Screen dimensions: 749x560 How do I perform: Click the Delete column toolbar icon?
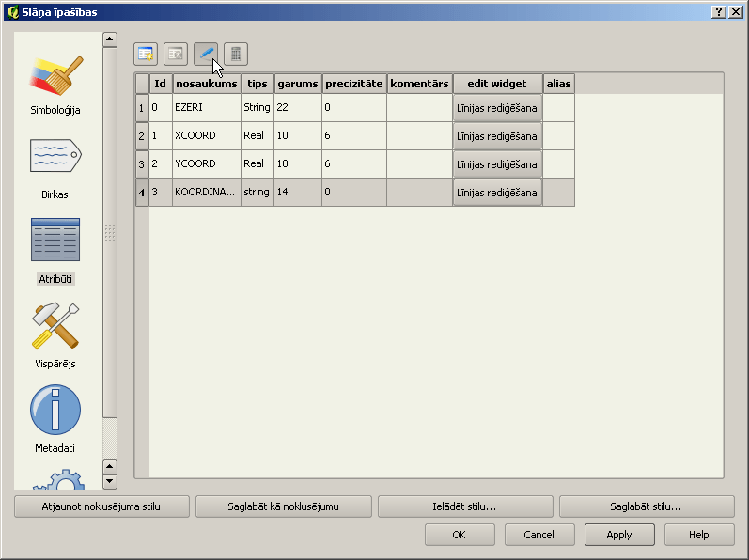tap(176, 54)
